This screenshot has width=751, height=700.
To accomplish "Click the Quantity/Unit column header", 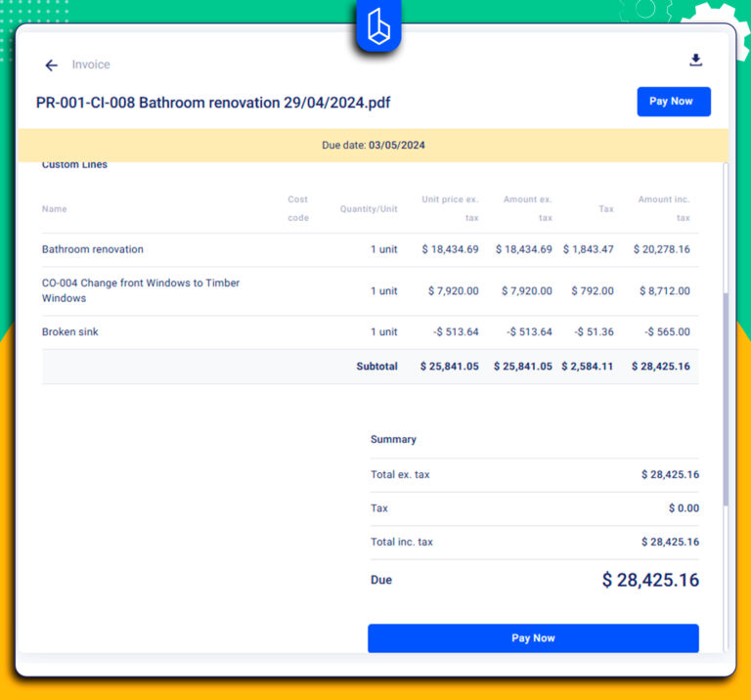I will (x=369, y=209).
